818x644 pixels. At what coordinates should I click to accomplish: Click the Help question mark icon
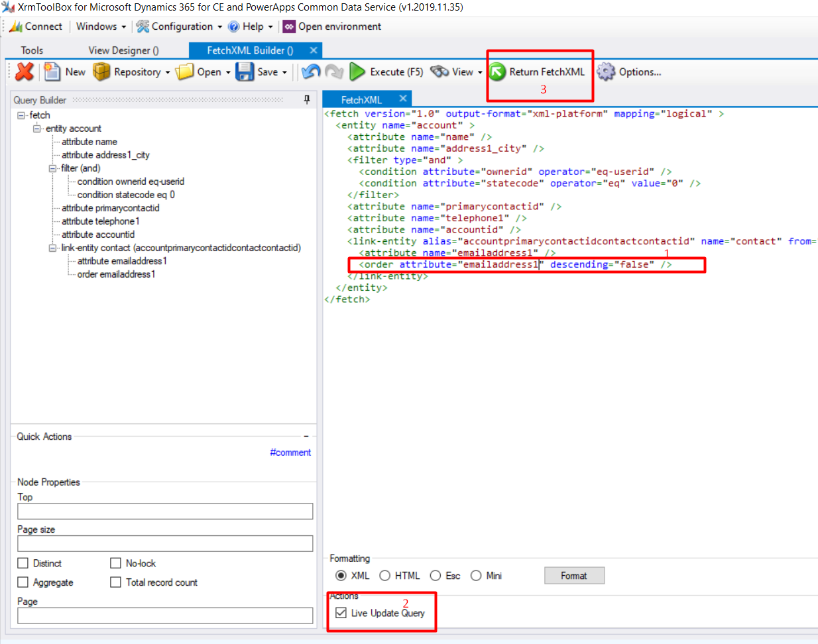[x=233, y=27]
